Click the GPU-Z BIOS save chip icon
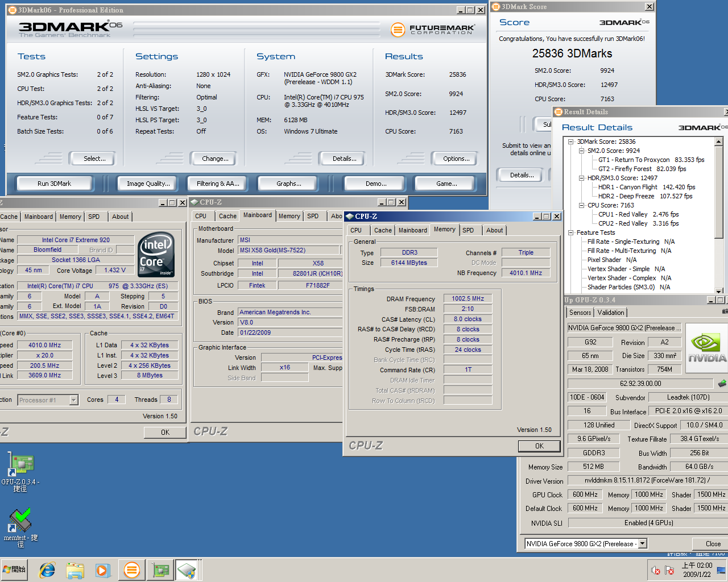The width and height of the screenshot is (728, 582). click(722, 383)
